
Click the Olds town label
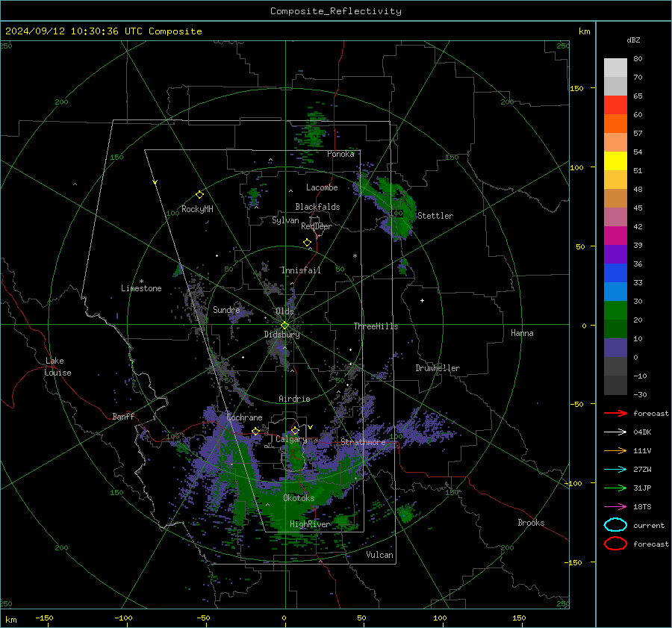click(x=284, y=311)
